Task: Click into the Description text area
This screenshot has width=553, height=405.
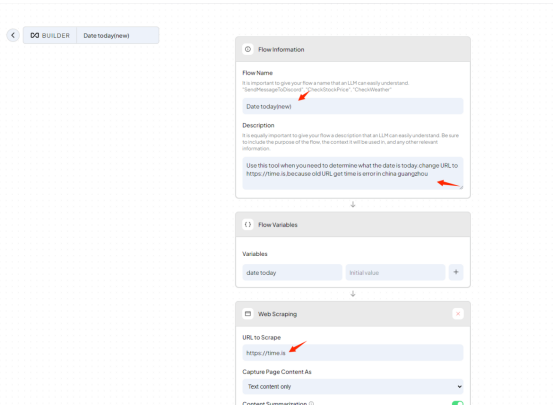Action: (x=353, y=173)
